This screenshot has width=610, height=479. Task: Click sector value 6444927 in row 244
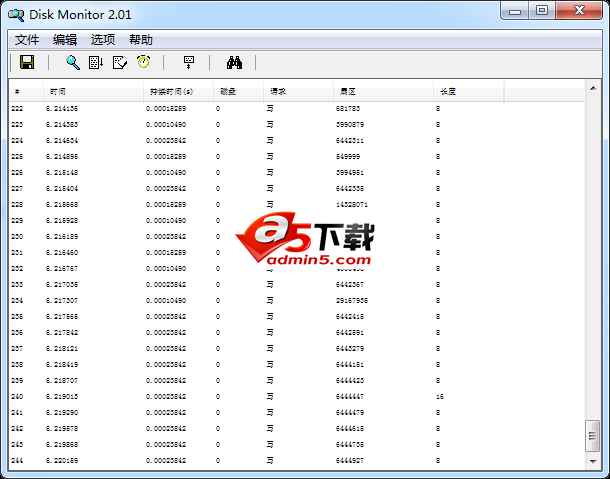pyautogui.click(x=350, y=461)
